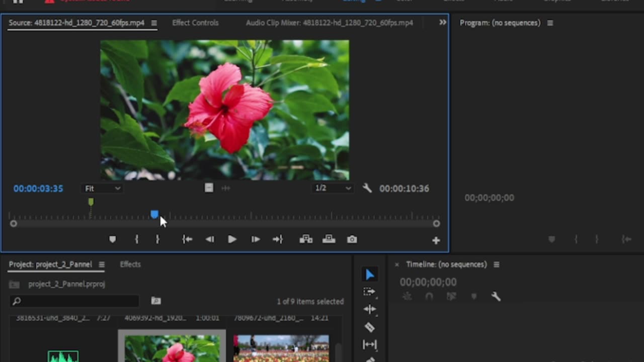
Task: Click clip name 4069392-hd_1920
Action: 155,318
